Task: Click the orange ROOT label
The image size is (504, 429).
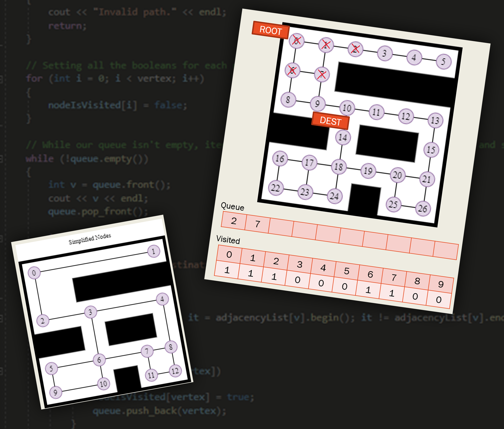Action: (x=271, y=30)
